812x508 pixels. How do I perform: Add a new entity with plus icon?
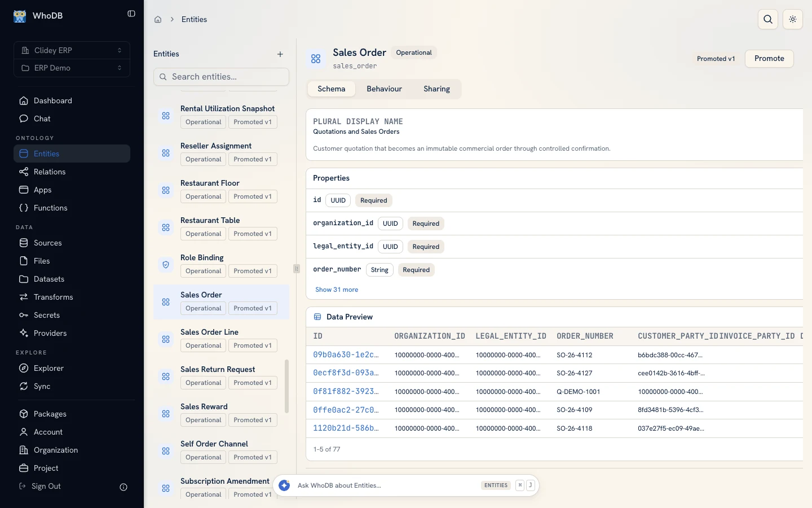tap(280, 54)
